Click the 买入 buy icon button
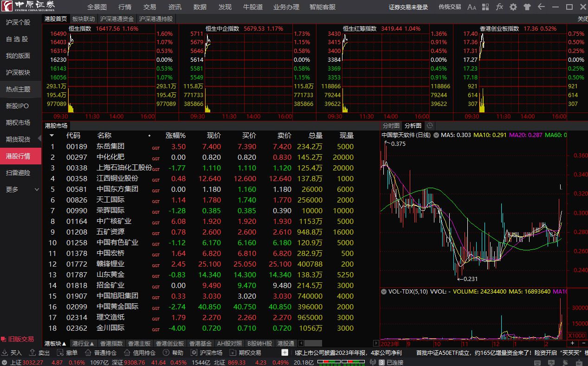 point(13,353)
